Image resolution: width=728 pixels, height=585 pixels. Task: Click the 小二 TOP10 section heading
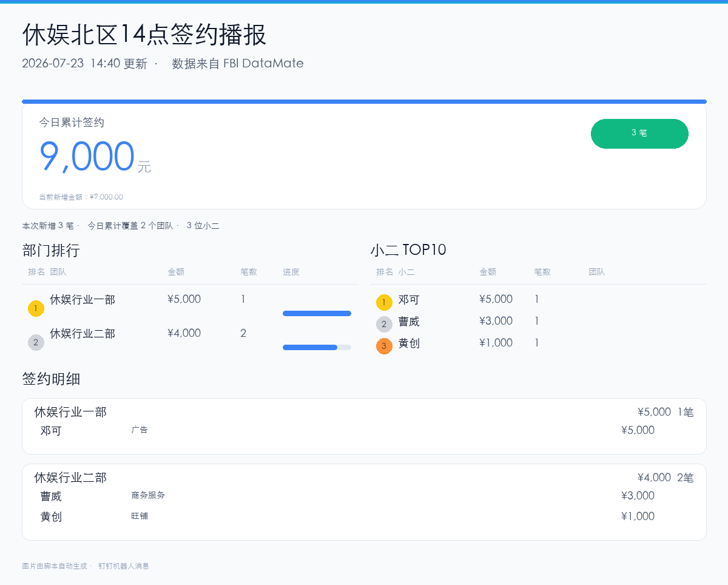pyautogui.click(x=408, y=250)
